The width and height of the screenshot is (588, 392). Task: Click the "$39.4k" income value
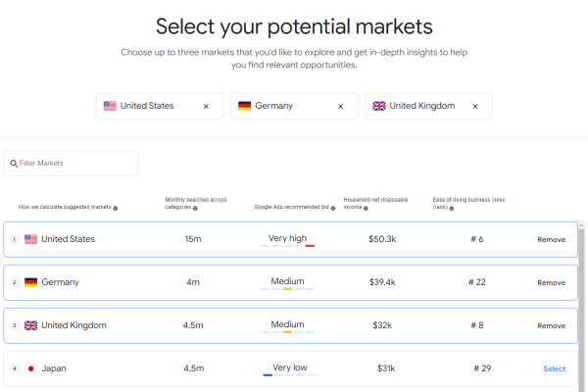tap(382, 282)
